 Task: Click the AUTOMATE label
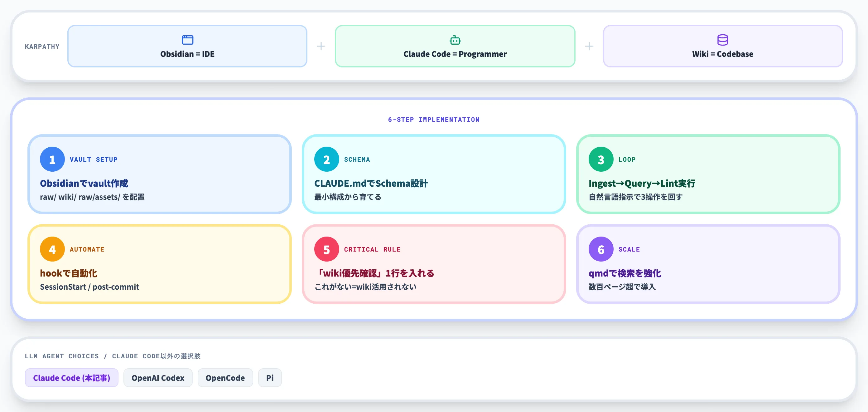[87, 249]
